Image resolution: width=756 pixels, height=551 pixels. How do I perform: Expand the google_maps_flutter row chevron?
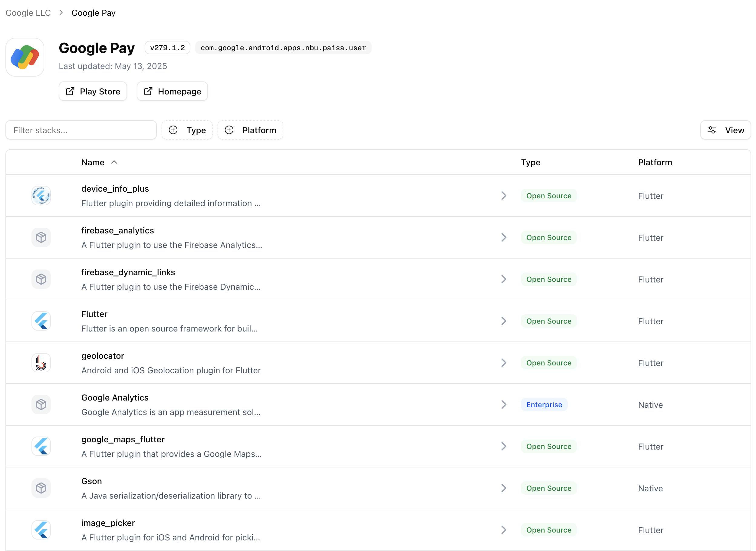504,446
